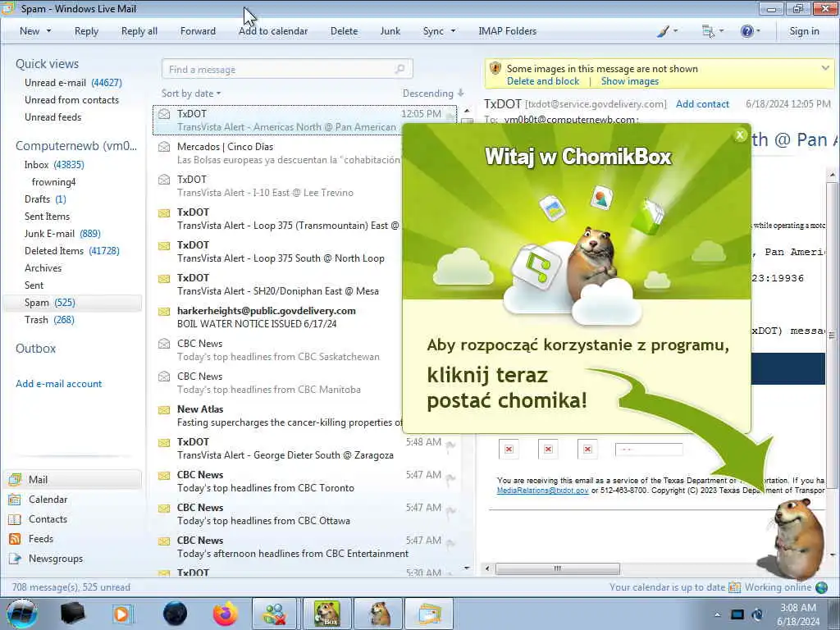Image resolution: width=840 pixels, height=630 pixels.
Task: Click Forward in the toolbar
Action: tap(198, 31)
